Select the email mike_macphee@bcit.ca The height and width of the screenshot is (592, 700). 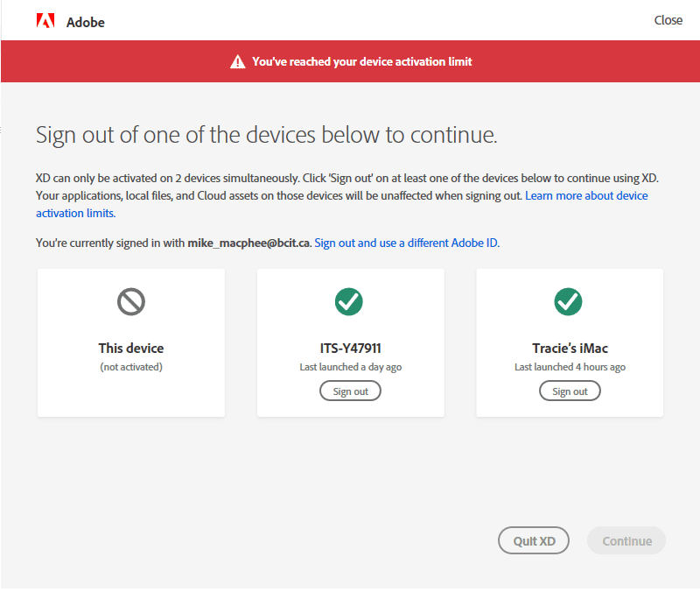248,243
